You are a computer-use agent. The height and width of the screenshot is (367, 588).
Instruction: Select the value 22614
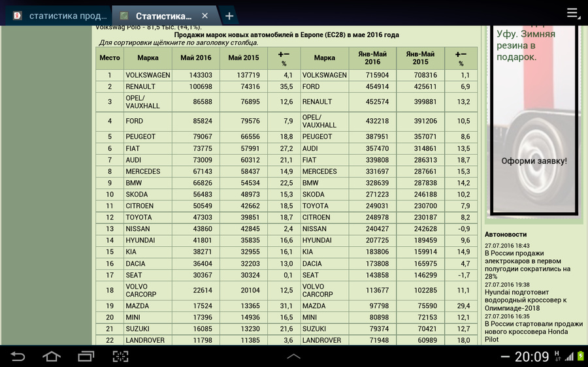pos(203,291)
